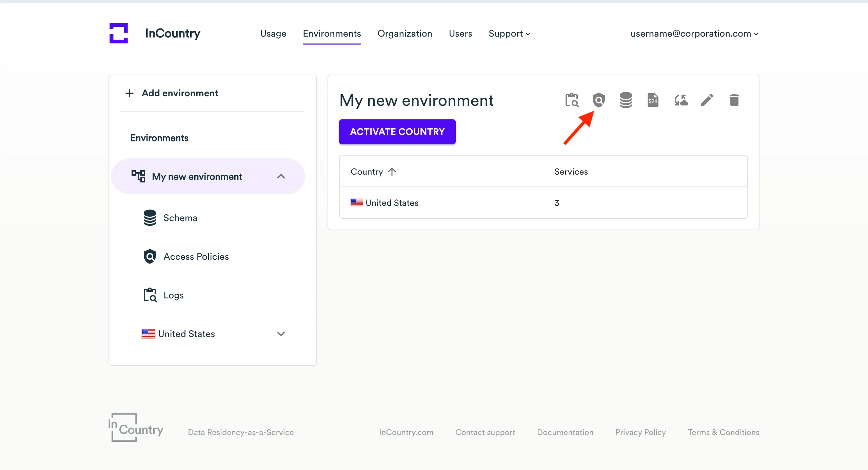Open Access Policies in sidebar
Screen dimensions: 868x470
(196, 256)
